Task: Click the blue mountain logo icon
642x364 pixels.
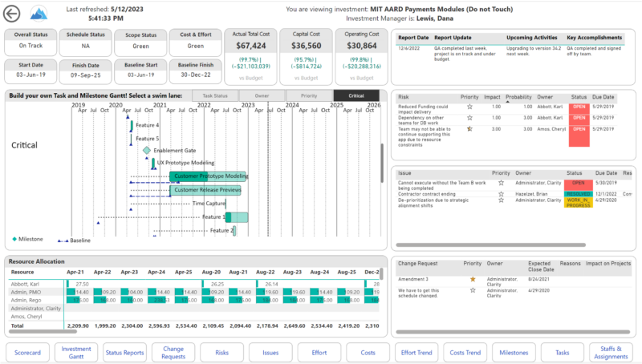Action: 39,14
